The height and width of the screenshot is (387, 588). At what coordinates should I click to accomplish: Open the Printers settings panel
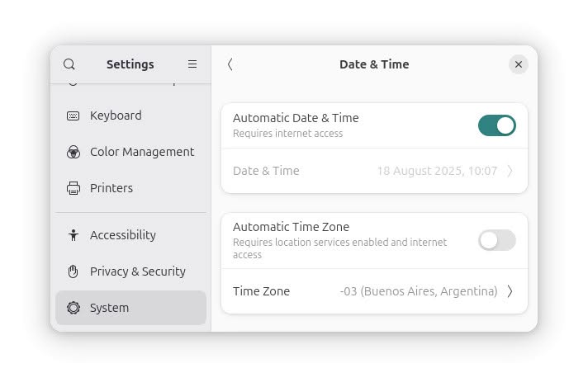(x=130, y=188)
